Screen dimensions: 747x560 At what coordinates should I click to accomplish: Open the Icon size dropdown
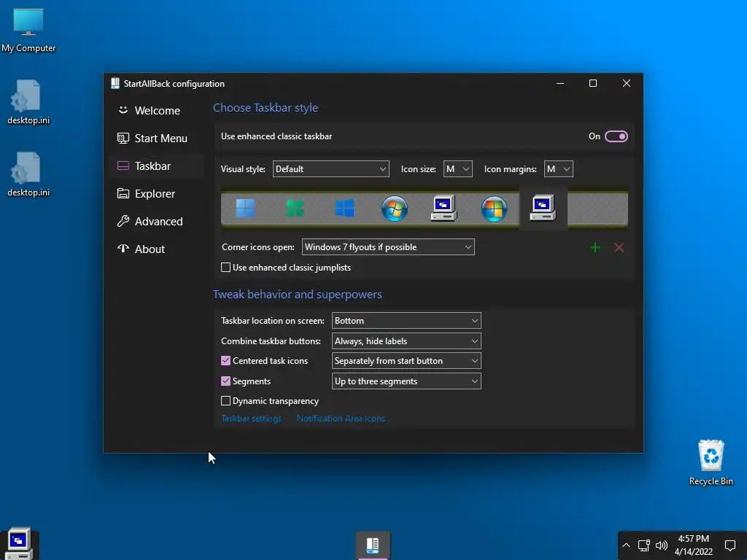click(458, 168)
